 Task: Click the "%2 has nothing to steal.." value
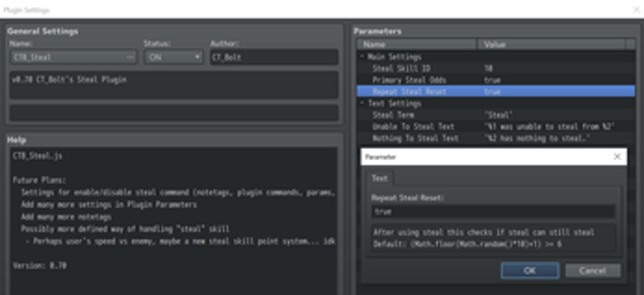(537, 138)
